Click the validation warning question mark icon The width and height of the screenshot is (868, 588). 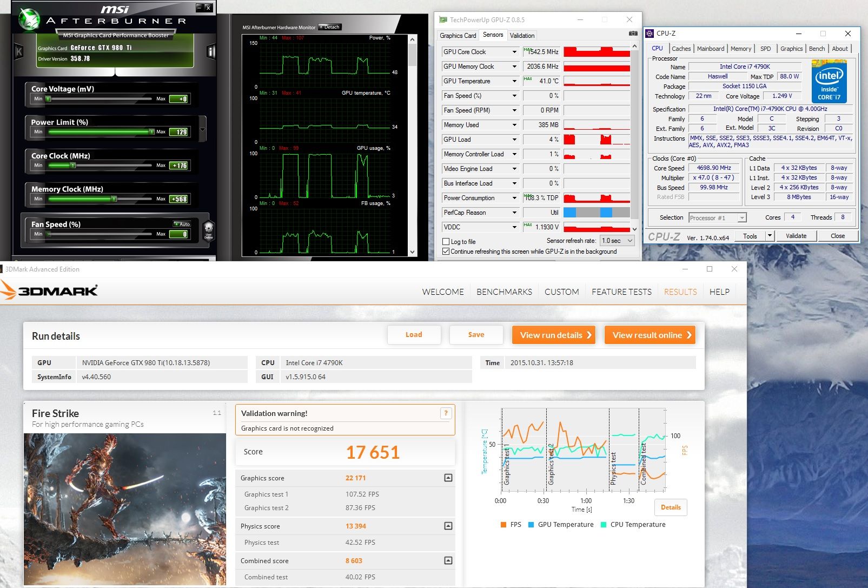pos(446,413)
